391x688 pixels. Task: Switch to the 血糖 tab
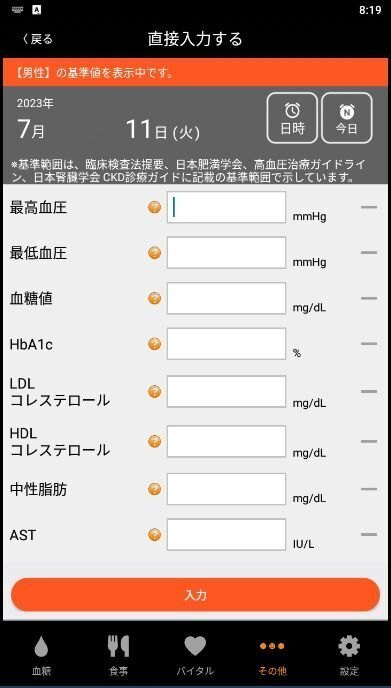[41, 656]
